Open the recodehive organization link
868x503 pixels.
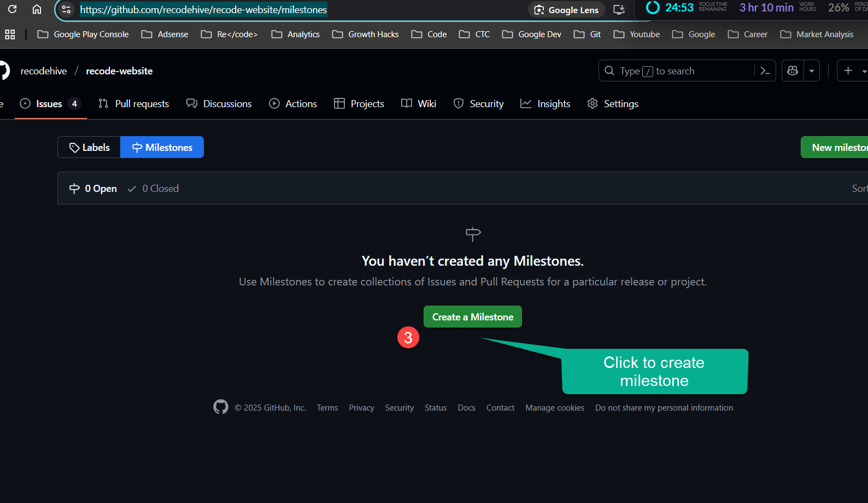click(44, 71)
